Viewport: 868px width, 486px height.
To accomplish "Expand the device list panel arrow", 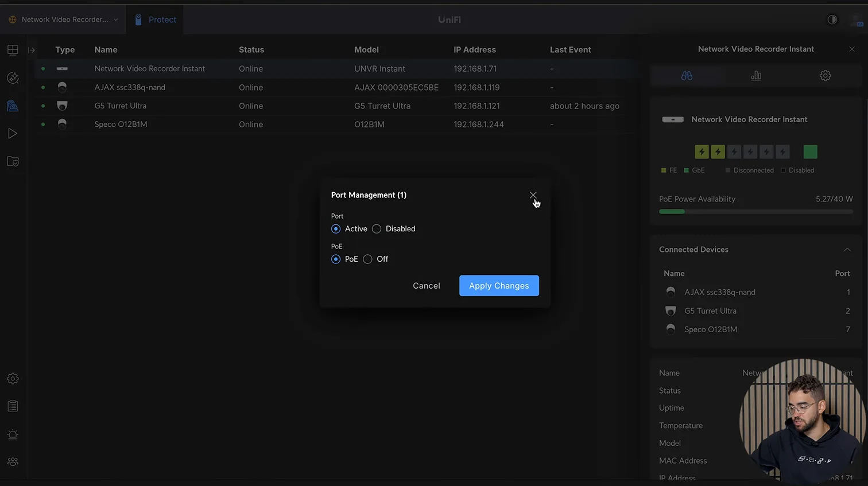I will pos(32,50).
